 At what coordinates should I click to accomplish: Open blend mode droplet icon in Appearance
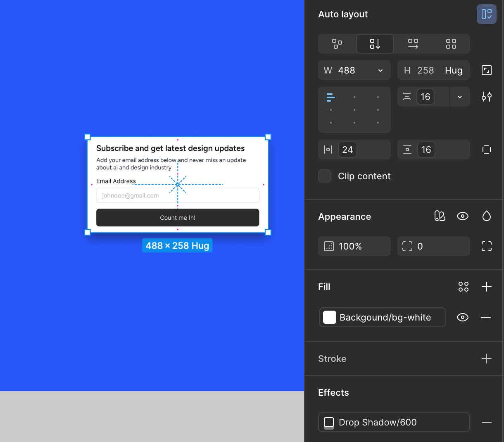tap(486, 216)
